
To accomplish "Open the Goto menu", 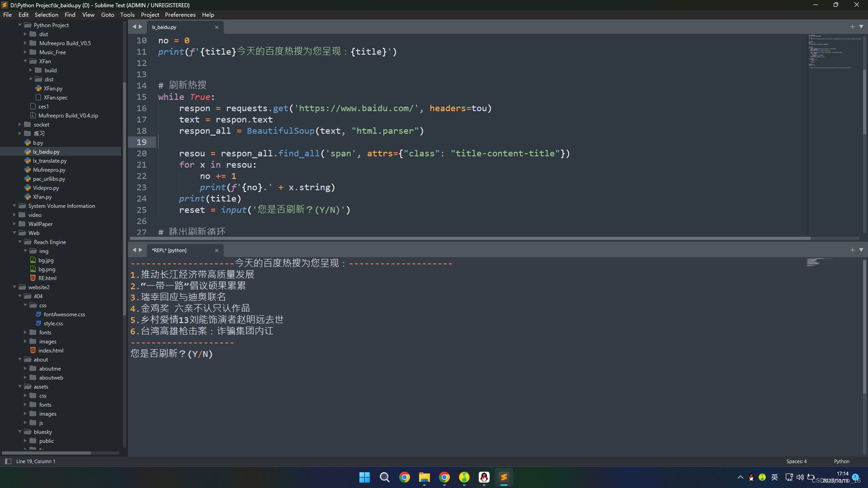I will 108,14.
